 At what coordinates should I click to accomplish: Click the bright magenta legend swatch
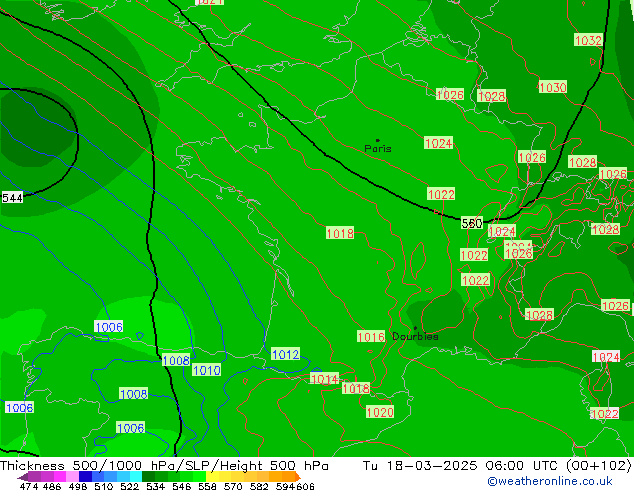[60, 476]
